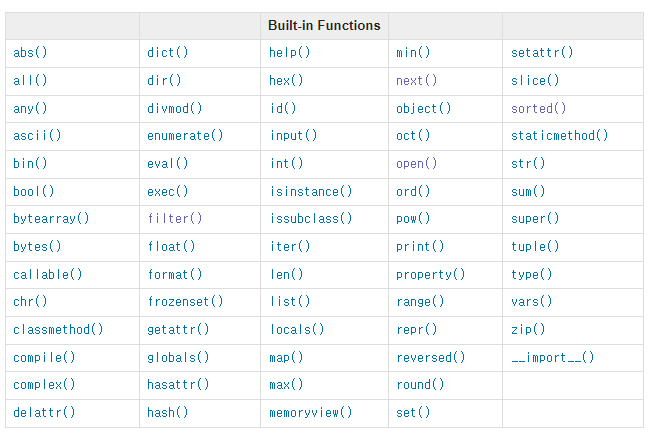Open the dict() documentation link

[167, 53]
